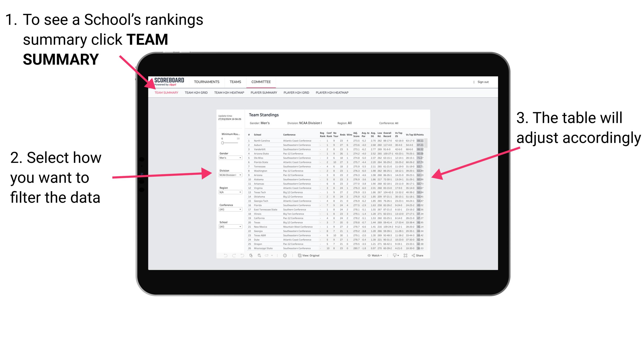Click the undo arrow icon
This screenshot has width=644, height=346.
tap(224, 255)
